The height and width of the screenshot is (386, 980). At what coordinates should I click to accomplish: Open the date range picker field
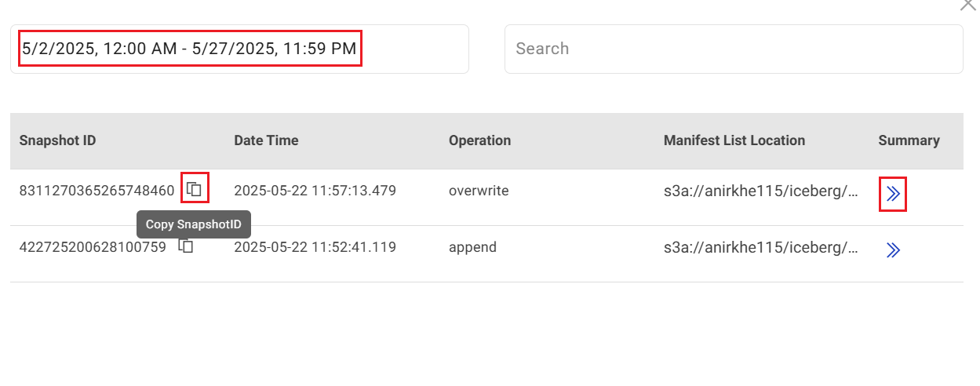(x=239, y=49)
